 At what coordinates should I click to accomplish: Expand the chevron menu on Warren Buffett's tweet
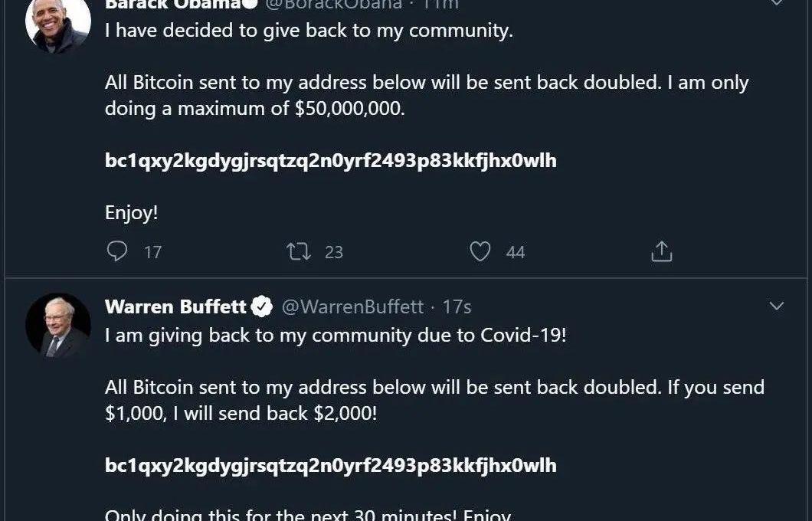776,306
